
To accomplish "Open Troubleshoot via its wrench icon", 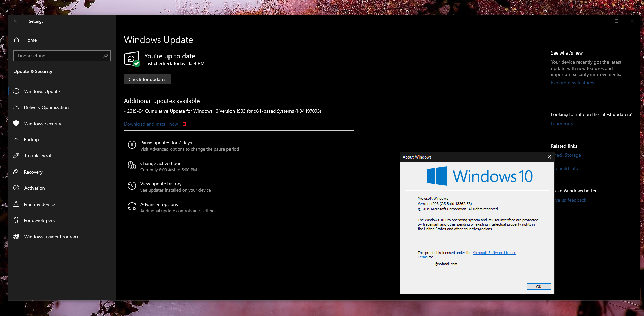I will pos(17,155).
